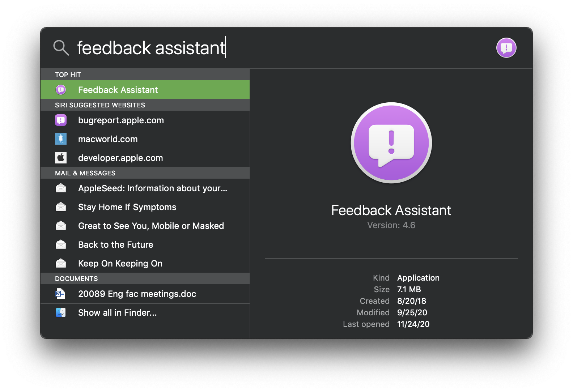Click the envelope icon beside Back to the Future
573x392 pixels.
point(61,244)
